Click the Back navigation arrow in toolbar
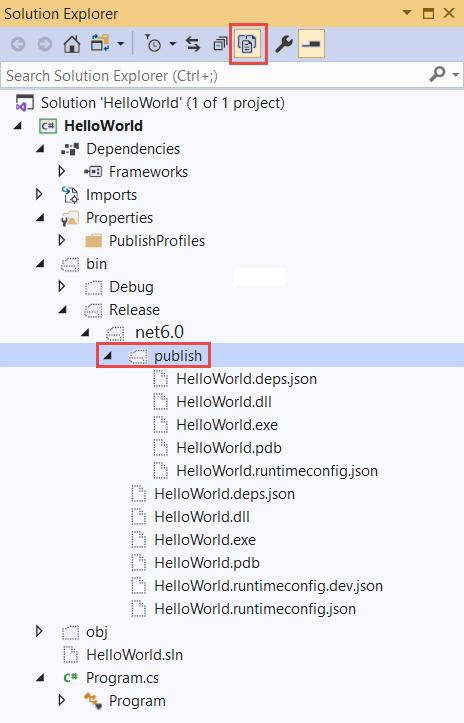 pyautogui.click(x=18, y=44)
